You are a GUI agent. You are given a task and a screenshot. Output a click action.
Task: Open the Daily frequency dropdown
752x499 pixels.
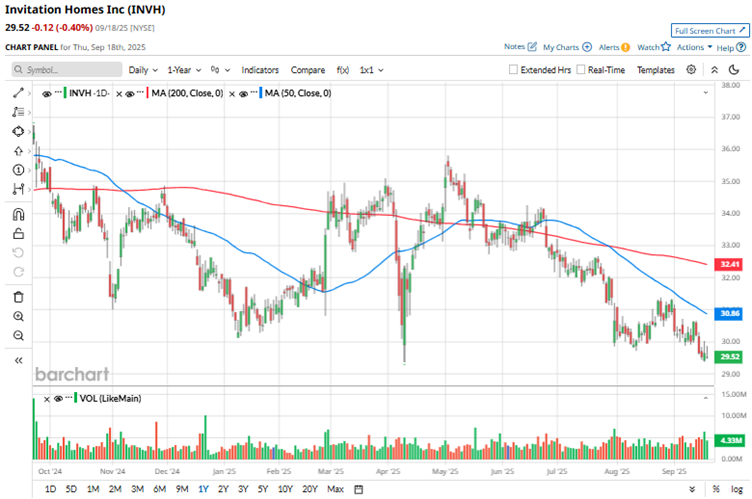143,70
